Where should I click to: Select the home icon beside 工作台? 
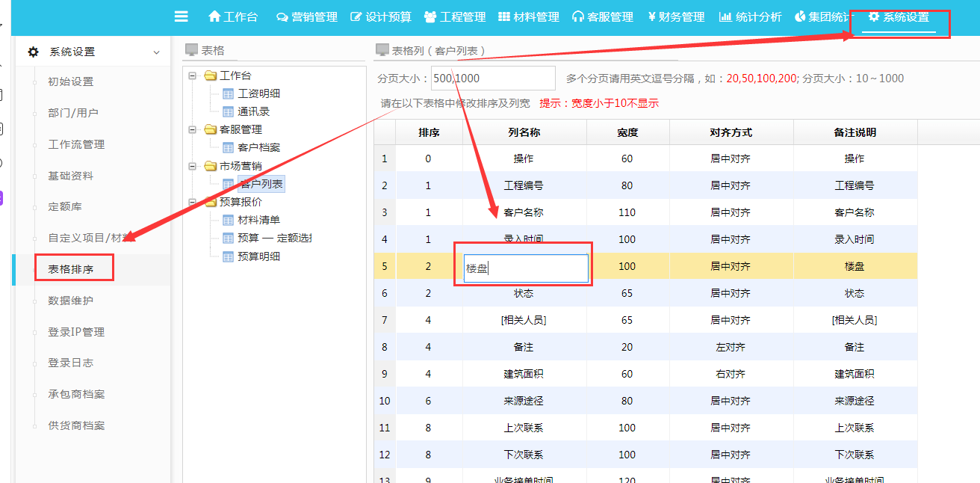[x=216, y=16]
